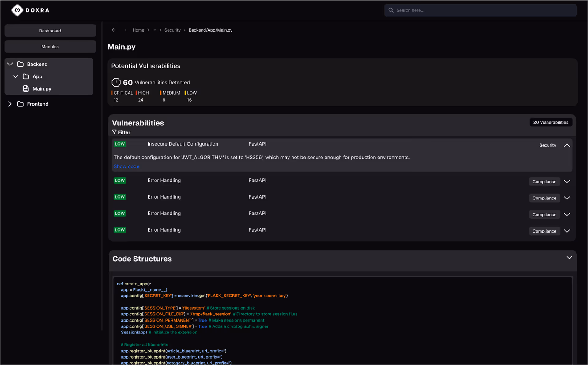
Task: Go back with the left arrow
Action: [114, 30]
